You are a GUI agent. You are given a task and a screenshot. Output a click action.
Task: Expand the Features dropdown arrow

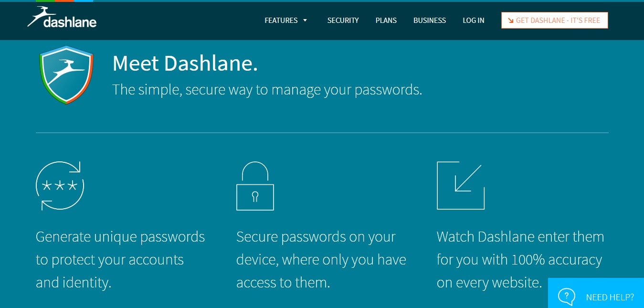click(x=305, y=21)
